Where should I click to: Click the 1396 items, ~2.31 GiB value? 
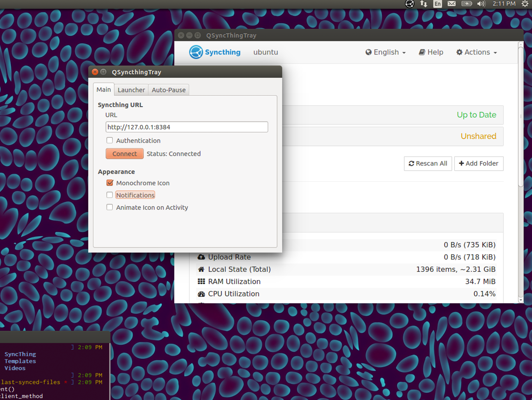tap(456, 269)
